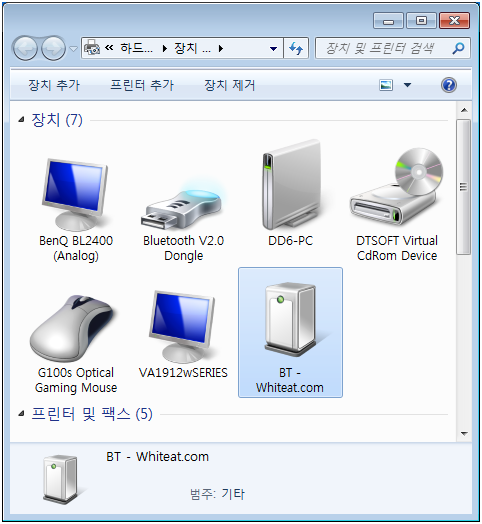Image resolution: width=482 pixels, height=524 pixels.
Task: Select the G100s Optical Gaming Mouse
Action: pyautogui.click(x=76, y=344)
